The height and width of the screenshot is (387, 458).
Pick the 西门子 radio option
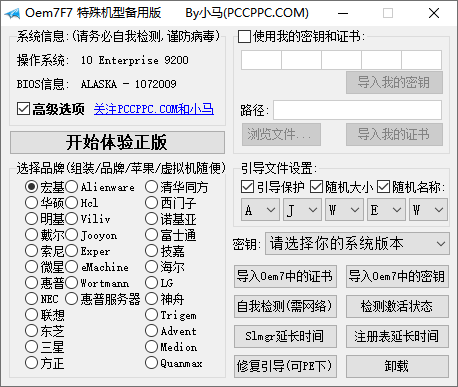click(151, 202)
